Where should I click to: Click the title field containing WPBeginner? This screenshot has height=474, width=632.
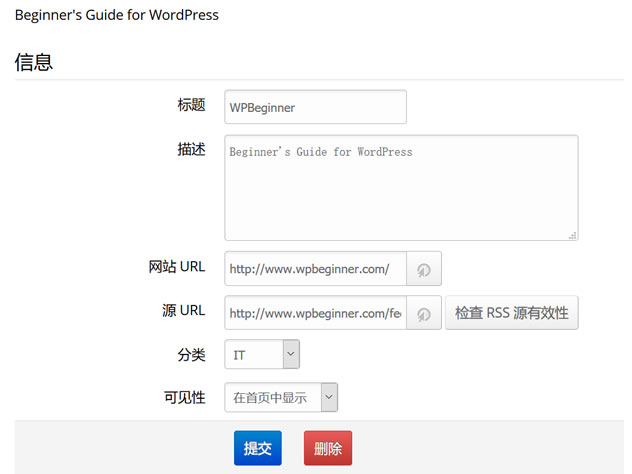pyautogui.click(x=315, y=107)
